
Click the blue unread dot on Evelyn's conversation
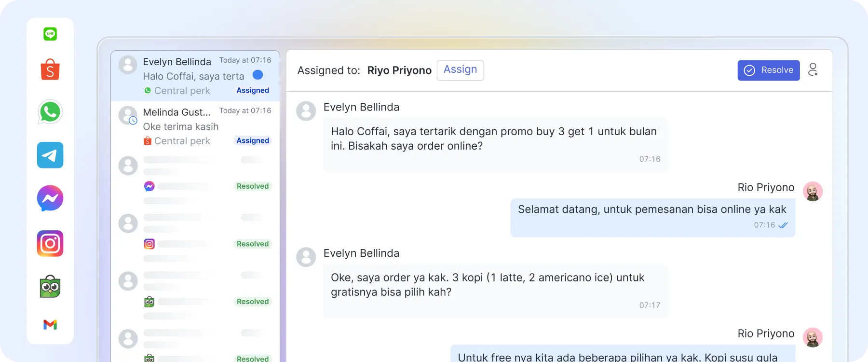(x=258, y=75)
